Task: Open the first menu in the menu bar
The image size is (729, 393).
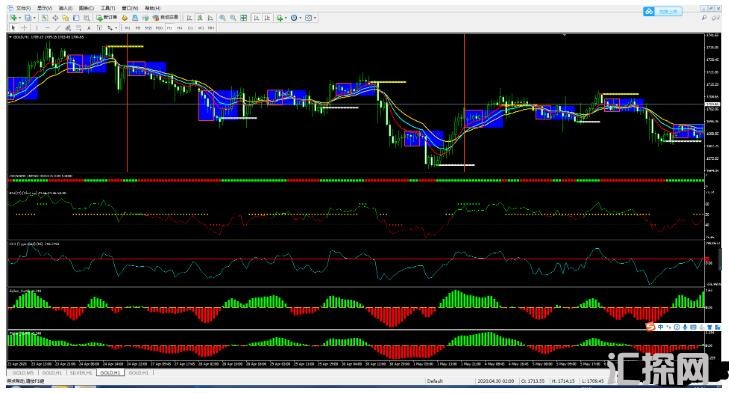Action: (23, 8)
